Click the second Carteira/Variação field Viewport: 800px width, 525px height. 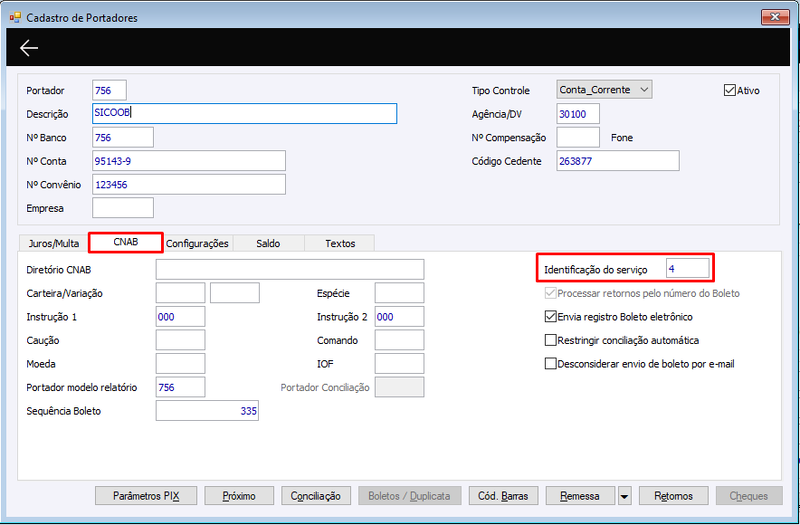[235, 293]
